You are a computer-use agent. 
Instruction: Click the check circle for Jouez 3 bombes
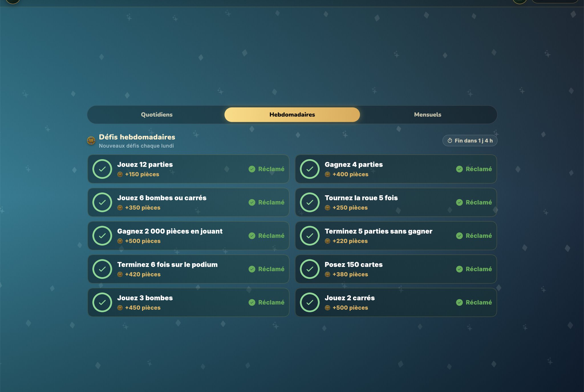click(102, 302)
